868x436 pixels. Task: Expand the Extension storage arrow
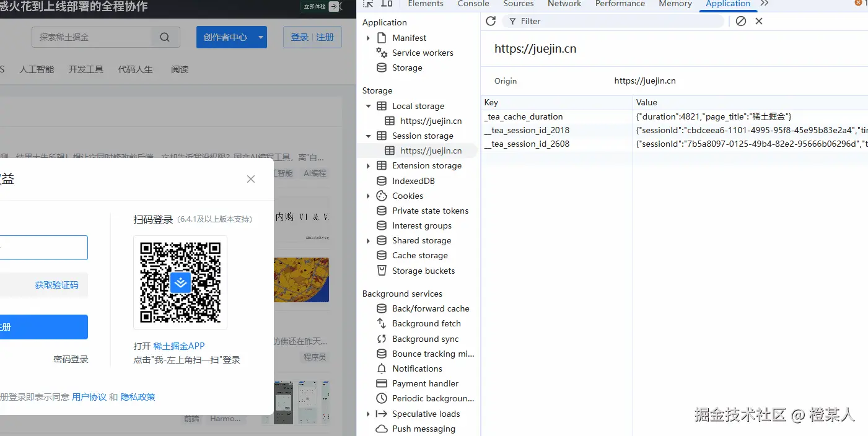[x=369, y=165]
